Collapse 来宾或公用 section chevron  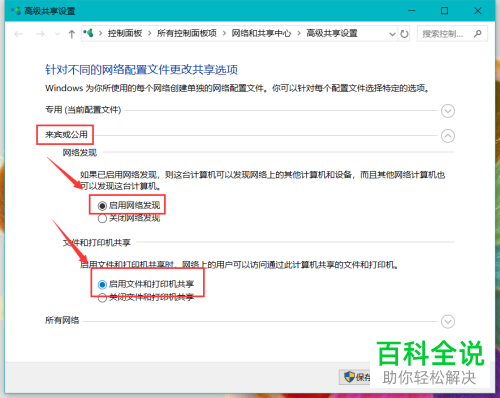click(x=448, y=136)
